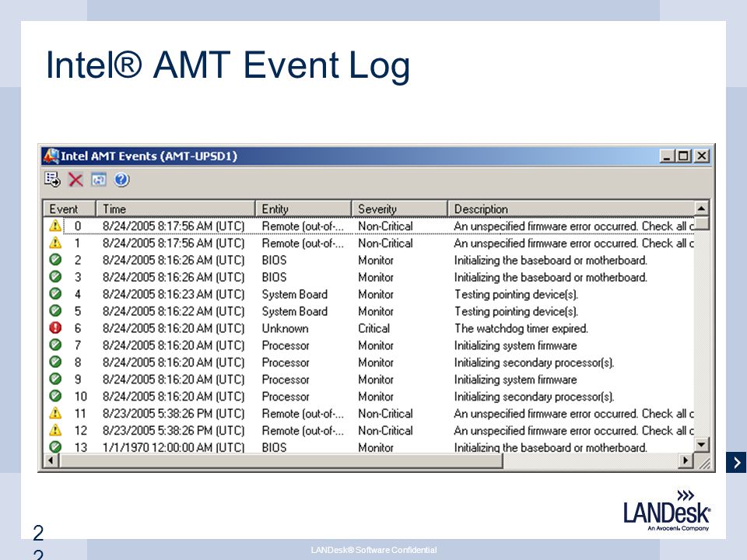Select event 5 "Testing pointing device(s)." description
The height and width of the screenshot is (560, 747).
pos(516,311)
